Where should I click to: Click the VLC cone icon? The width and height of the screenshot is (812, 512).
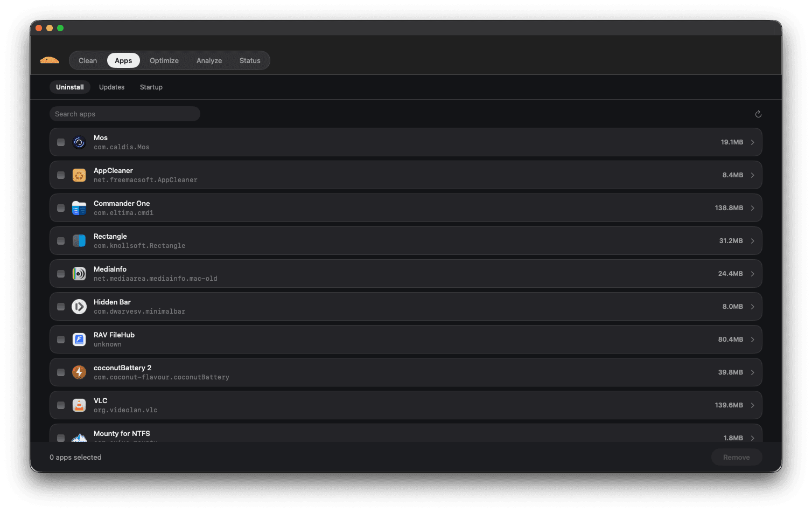click(x=79, y=405)
